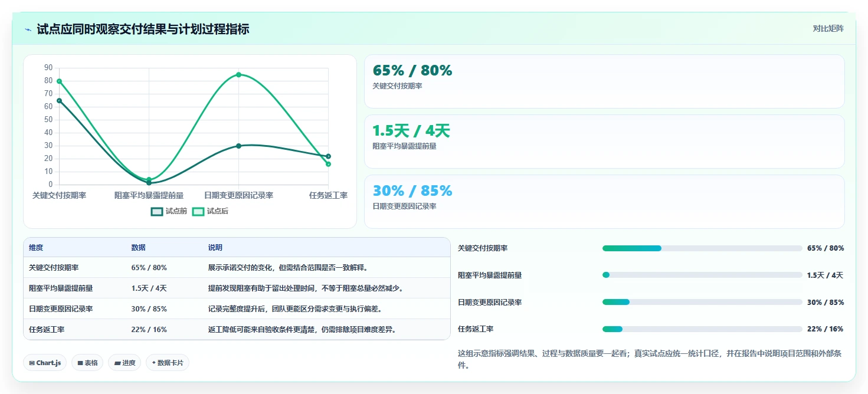Click the 进度 tag chip
The image size is (868, 394).
[x=125, y=363]
